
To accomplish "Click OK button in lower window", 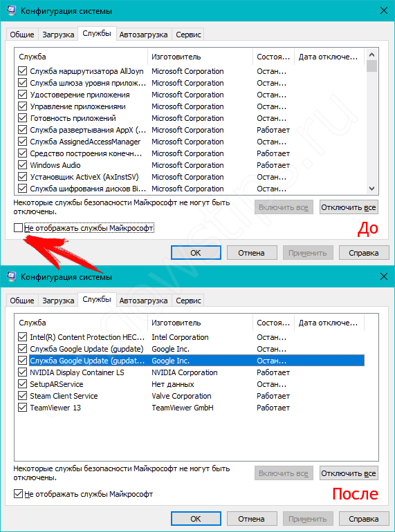I will [x=196, y=519].
